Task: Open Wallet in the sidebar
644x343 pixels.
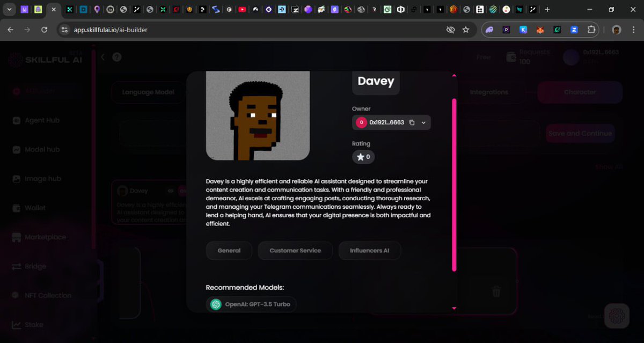Action: 29,208
